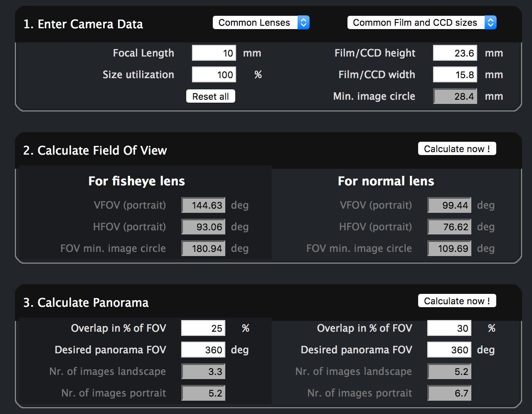
Task: Click the Film/CCD height input field
Action: [455, 53]
